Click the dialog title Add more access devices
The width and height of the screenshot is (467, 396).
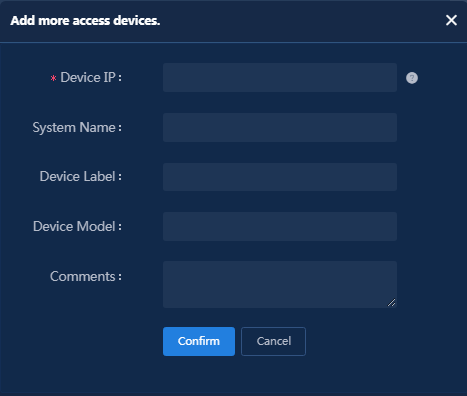[x=85, y=21]
